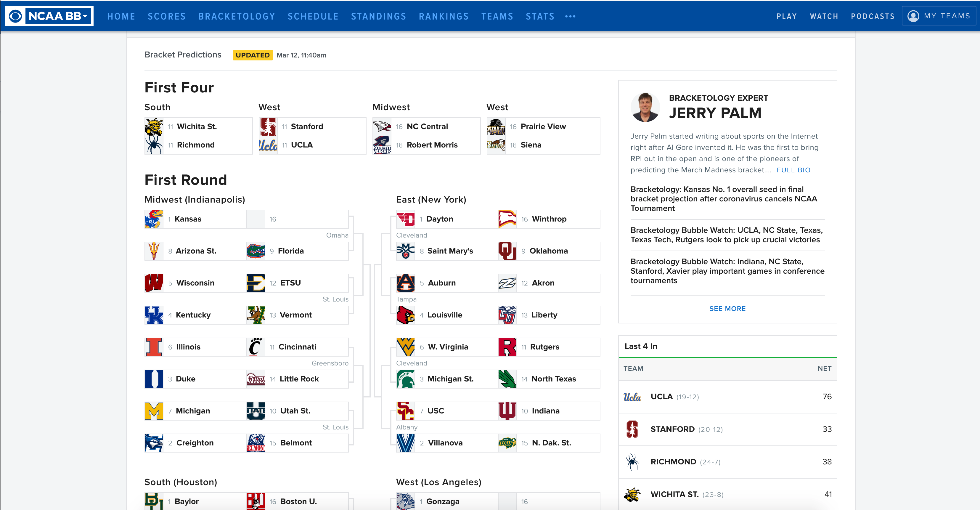Select STANFORD (20-12) in Last 4 In

(727, 429)
